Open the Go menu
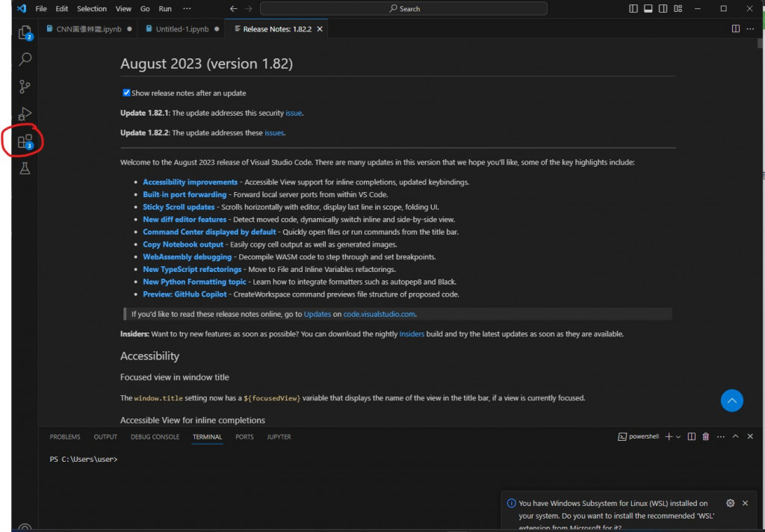 point(145,9)
